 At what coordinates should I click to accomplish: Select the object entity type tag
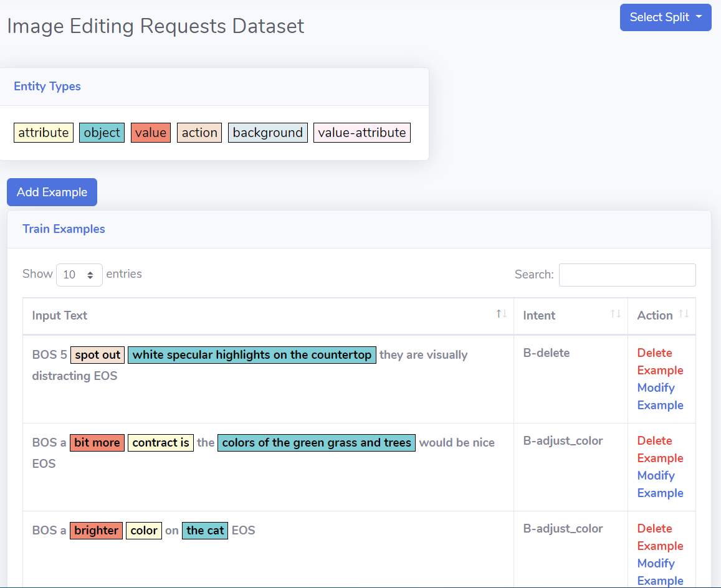[x=102, y=133]
